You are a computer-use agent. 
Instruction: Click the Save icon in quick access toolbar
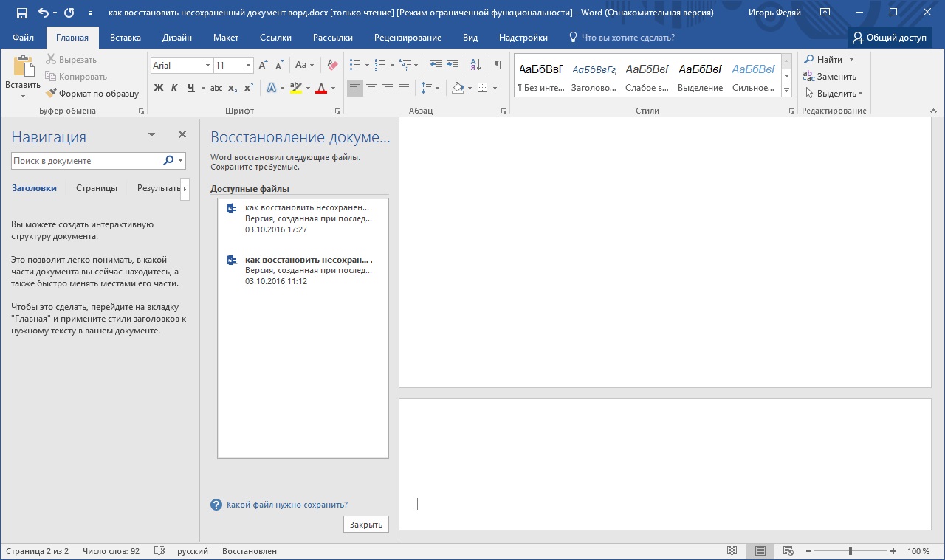22,13
